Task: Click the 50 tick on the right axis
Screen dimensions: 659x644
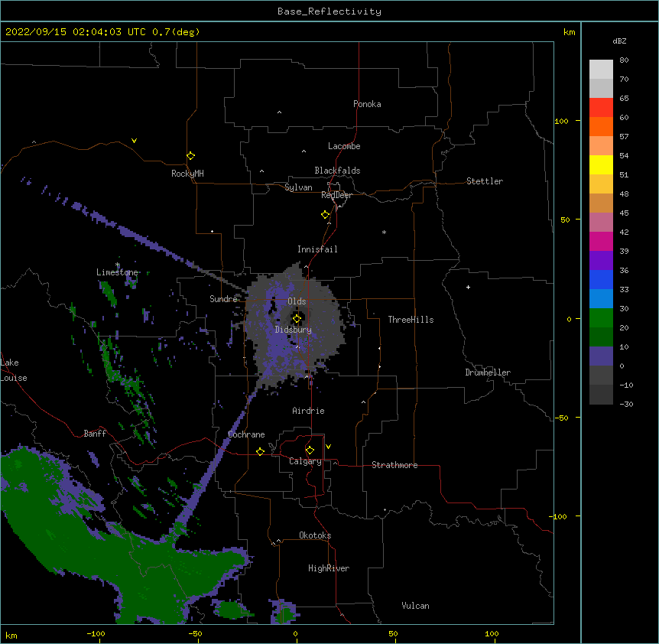Action: click(565, 220)
